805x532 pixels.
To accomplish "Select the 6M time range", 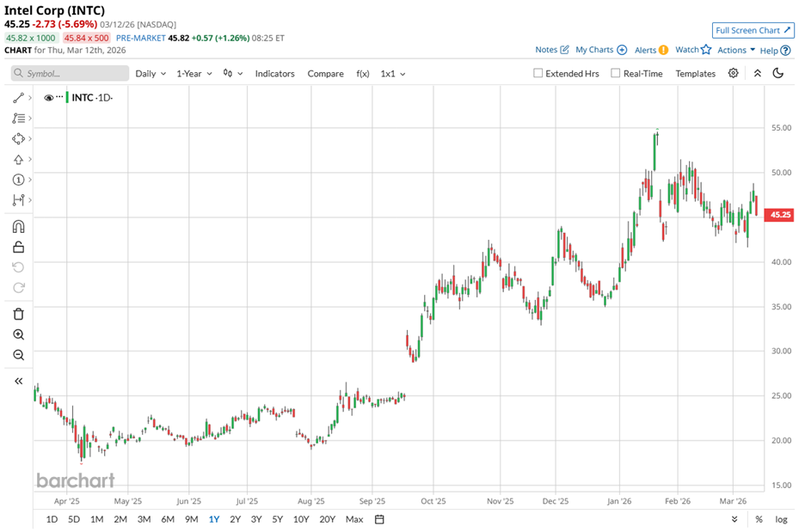I will pyautogui.click(x=168, y=520).
